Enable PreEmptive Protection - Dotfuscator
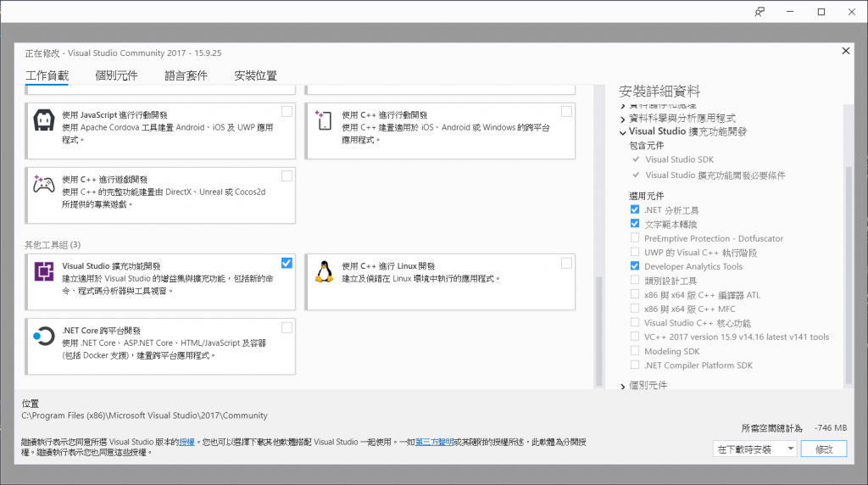This screenshot has width=868, height=485. 634,238
